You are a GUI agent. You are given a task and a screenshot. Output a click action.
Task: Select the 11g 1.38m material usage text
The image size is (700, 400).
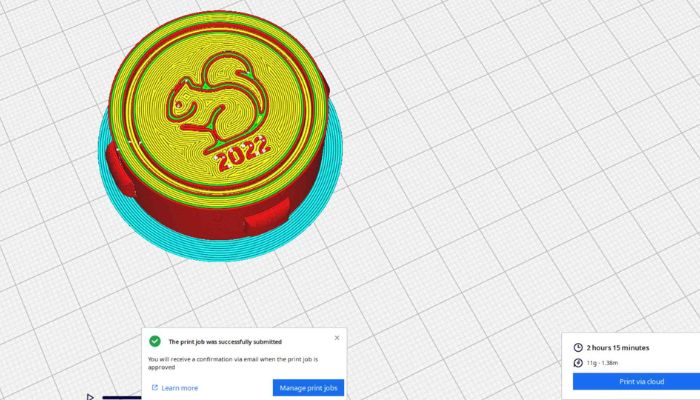tap(602, 363)
